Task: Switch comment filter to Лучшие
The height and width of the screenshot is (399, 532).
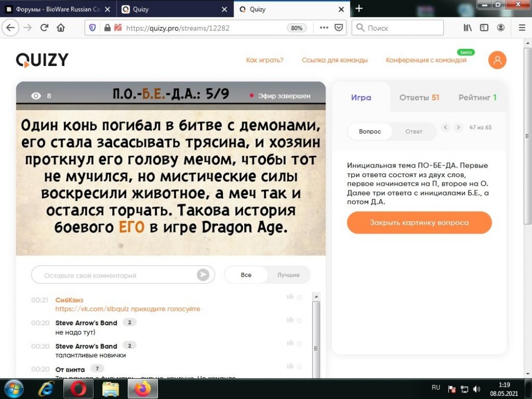Action: pos(288,275)
